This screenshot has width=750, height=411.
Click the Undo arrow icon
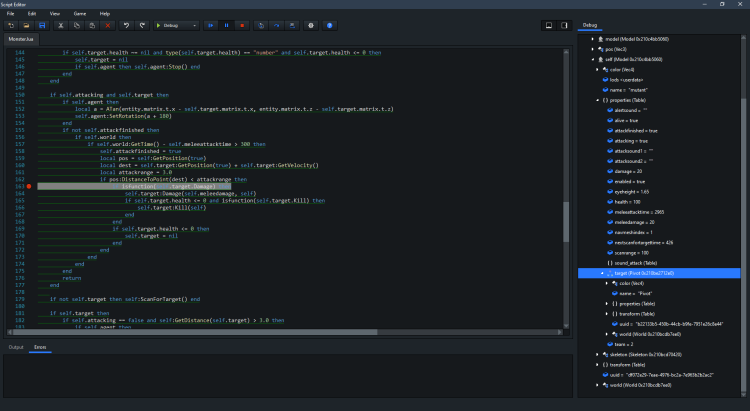coord(125,25)
